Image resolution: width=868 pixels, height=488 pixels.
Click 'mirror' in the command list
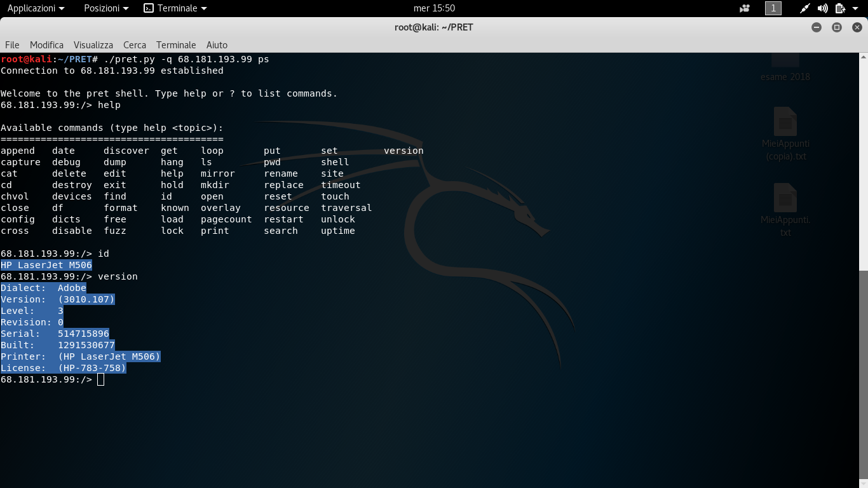pyautogui.click(x=218, y=173)
